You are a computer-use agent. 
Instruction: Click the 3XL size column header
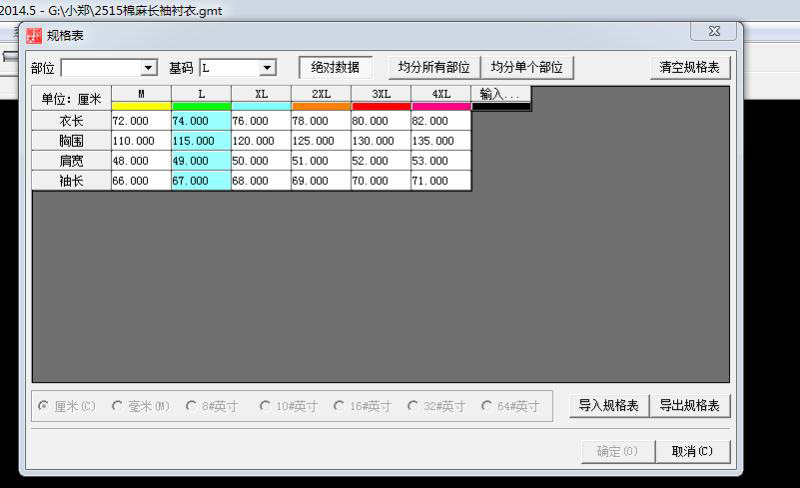pos(381,94)
